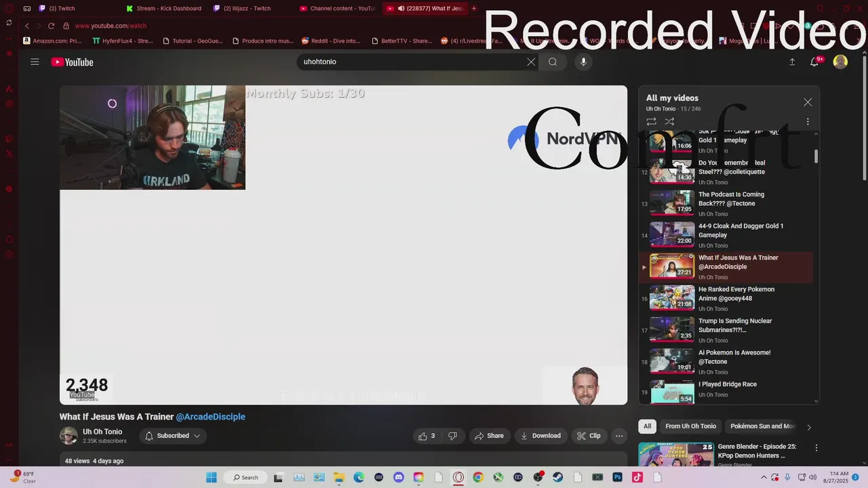Open YouTube notifications bell

pyautogui.click(x=814, y=62)
